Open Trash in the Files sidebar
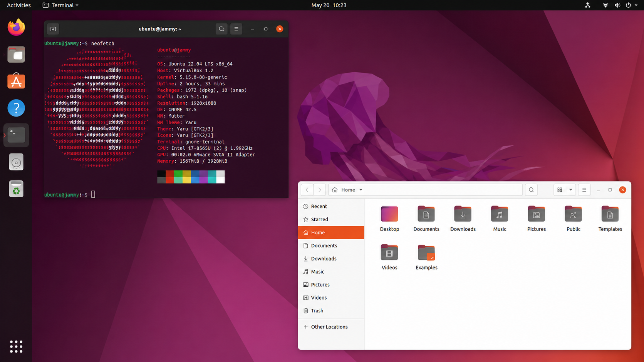The image size is (644, 362). pos(331,310)
